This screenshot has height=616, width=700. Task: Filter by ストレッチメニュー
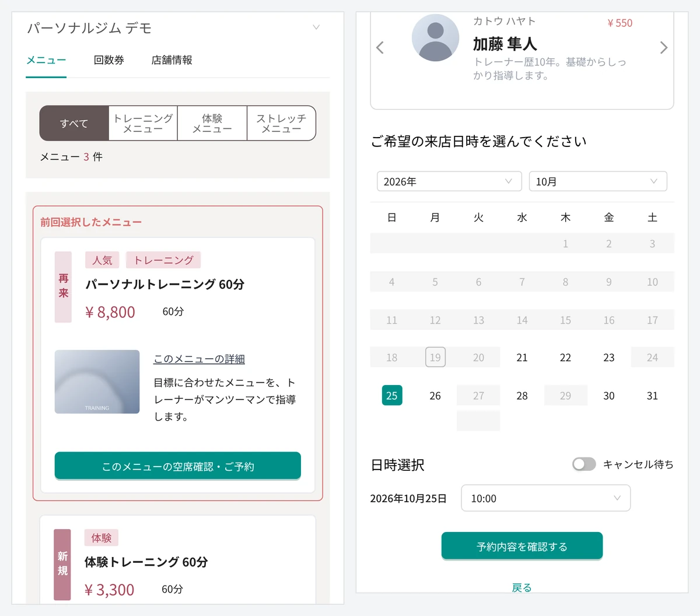281,123
